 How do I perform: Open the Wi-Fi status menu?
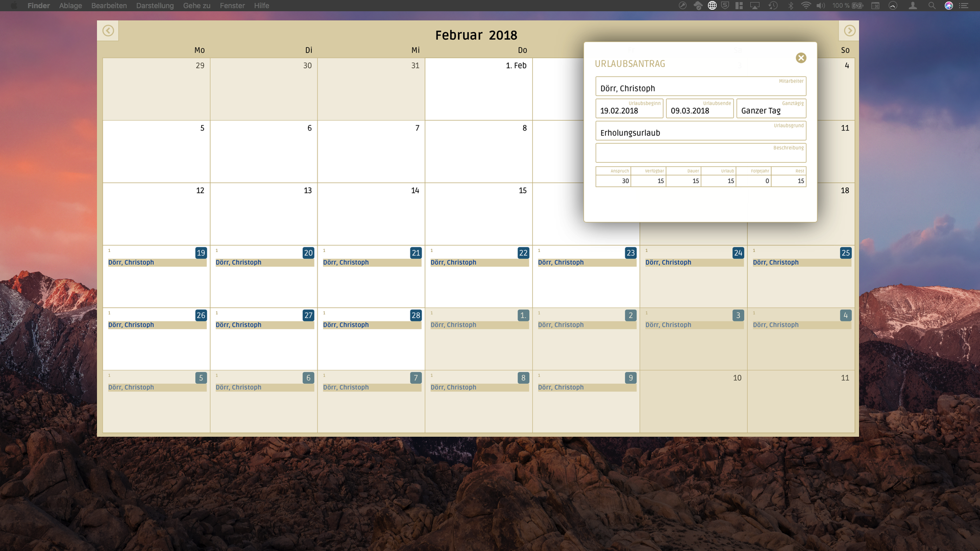806,6
